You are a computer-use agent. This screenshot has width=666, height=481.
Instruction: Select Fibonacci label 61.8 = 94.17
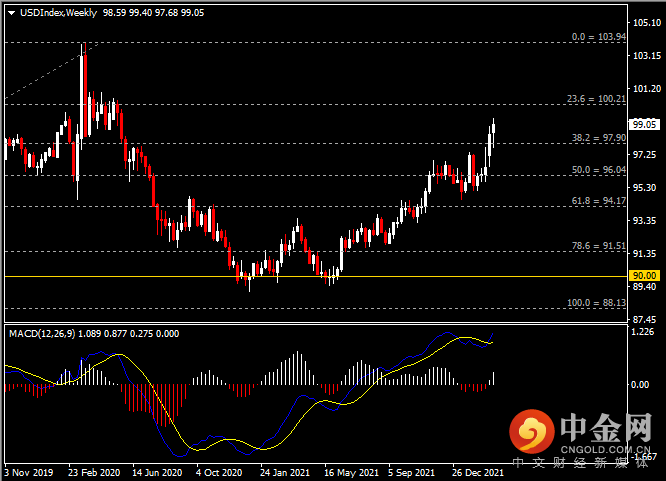tap(598, 201)
